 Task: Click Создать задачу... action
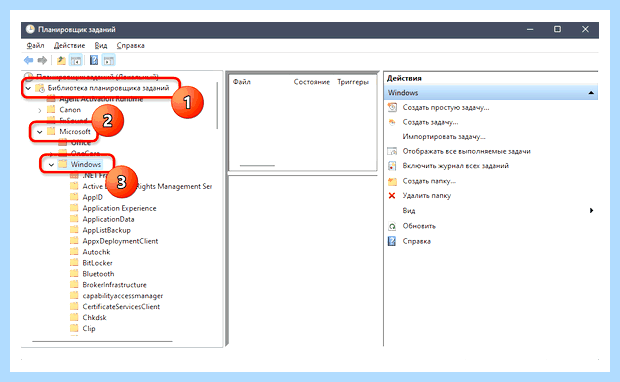(x=430, y=122)
